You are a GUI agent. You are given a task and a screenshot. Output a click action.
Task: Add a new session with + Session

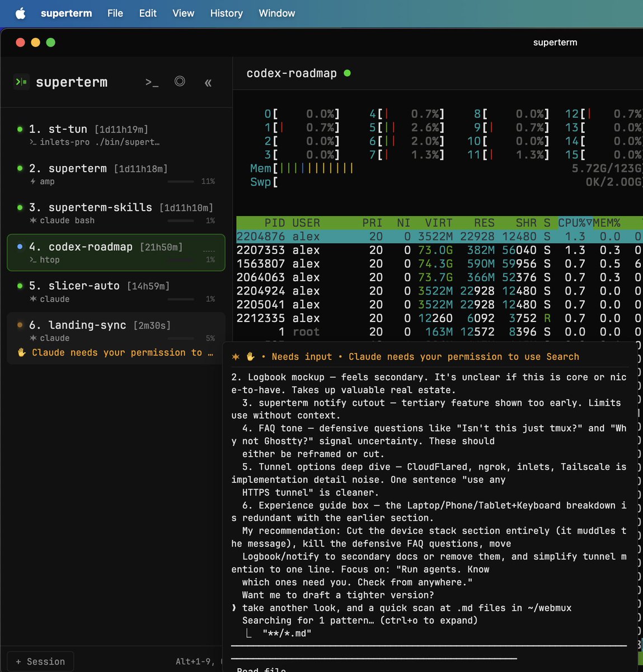(40, 661)
